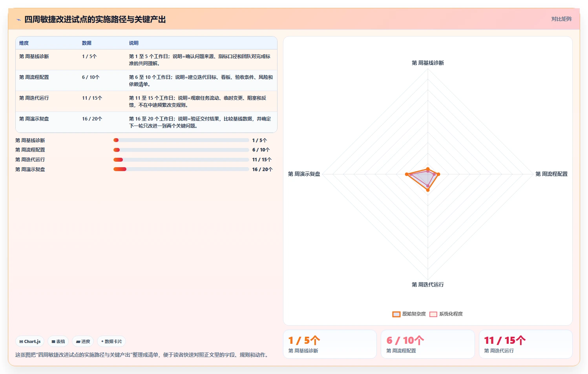Click the 11 / 15个 cell in the table

(92, 98)
